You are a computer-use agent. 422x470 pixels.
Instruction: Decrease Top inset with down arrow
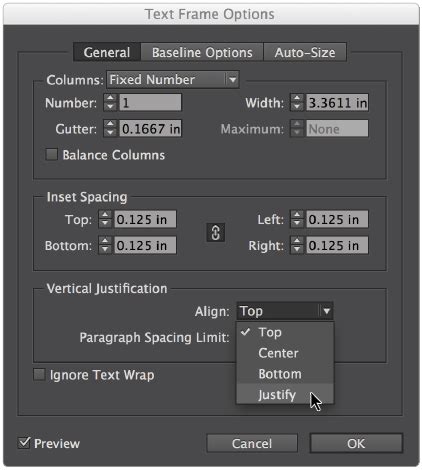coord(105,223)
